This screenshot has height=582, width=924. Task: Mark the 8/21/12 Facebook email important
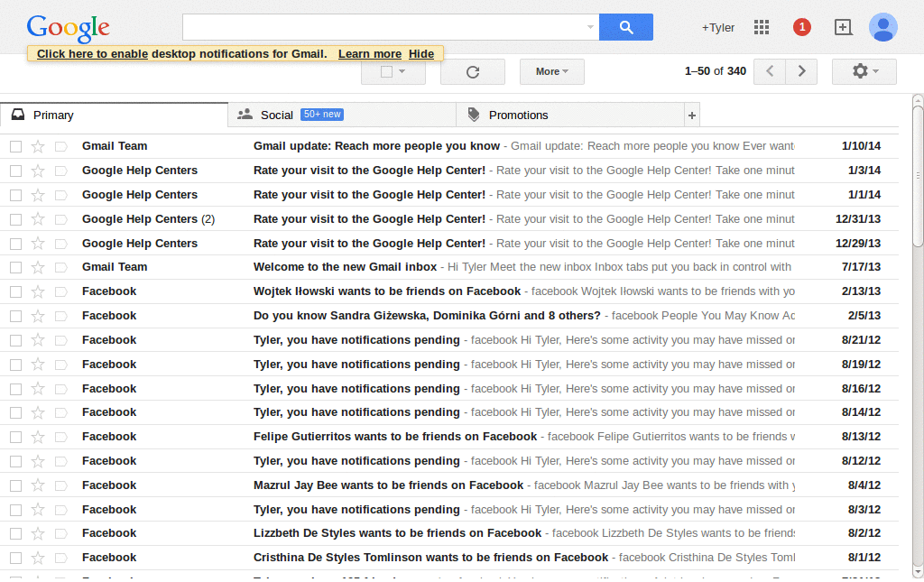61,340
